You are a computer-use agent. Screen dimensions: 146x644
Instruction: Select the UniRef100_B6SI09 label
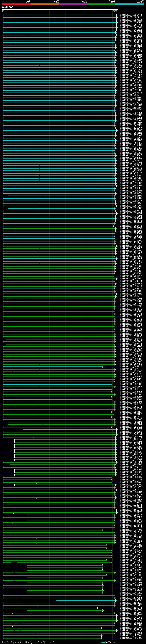coord(131,613)
